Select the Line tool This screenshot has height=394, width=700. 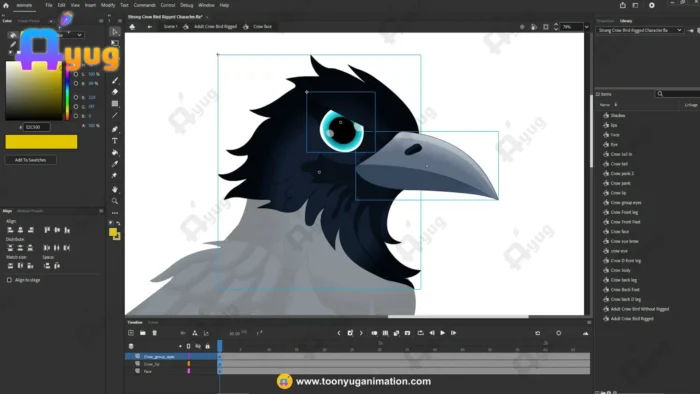coord(115,115)
